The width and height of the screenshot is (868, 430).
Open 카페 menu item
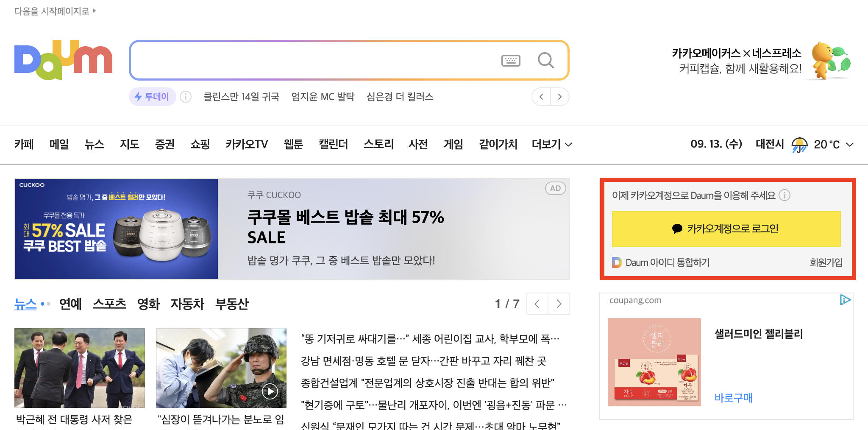coord(24,145)
